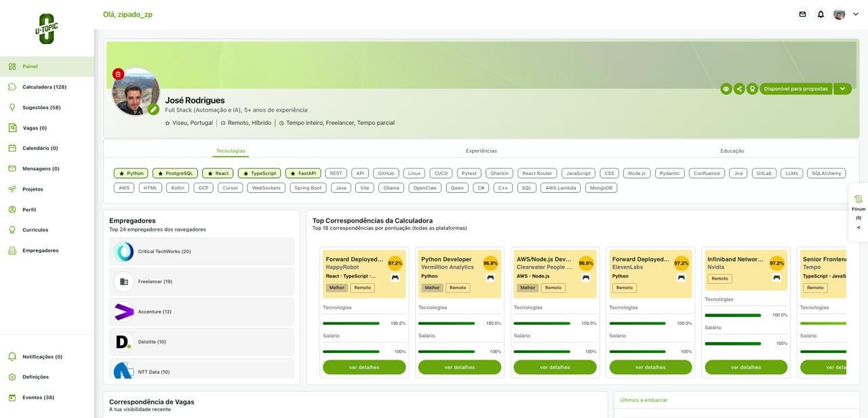Click Tecnologias progress bar on HappyRobot card
868x418 pixels.
click(x=351, y=323)
